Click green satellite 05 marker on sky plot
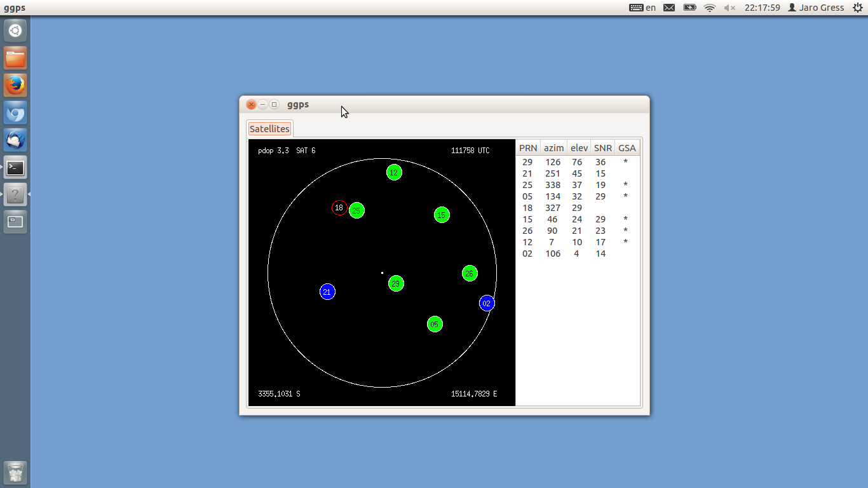 (x=435, y=323)
